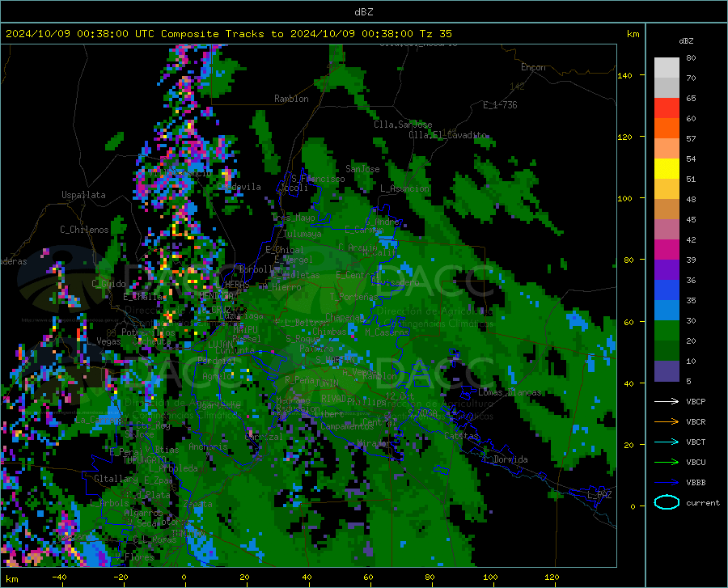Click the C_Guido map label

(108, 284)
